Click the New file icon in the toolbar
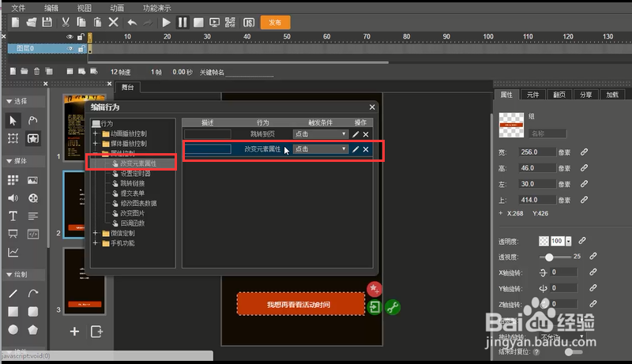This screenshot has width=632, height=364. tap(15, 23)
